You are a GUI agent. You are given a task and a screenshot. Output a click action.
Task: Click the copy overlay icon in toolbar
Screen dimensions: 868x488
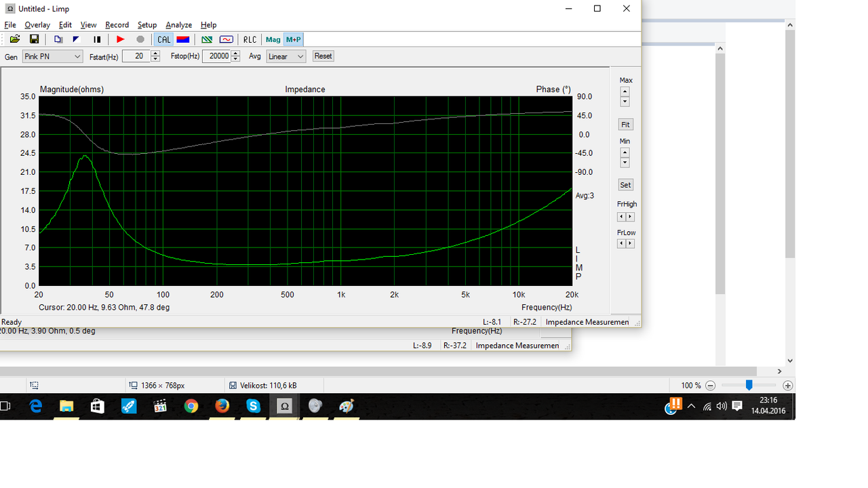tap(58, 39)
